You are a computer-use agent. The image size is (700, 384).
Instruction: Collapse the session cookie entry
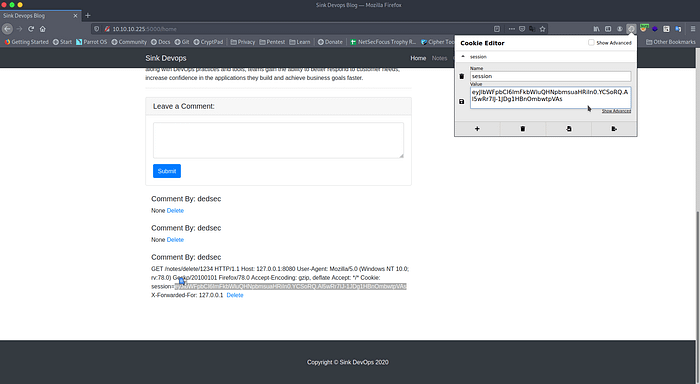[x=463, y=57]
